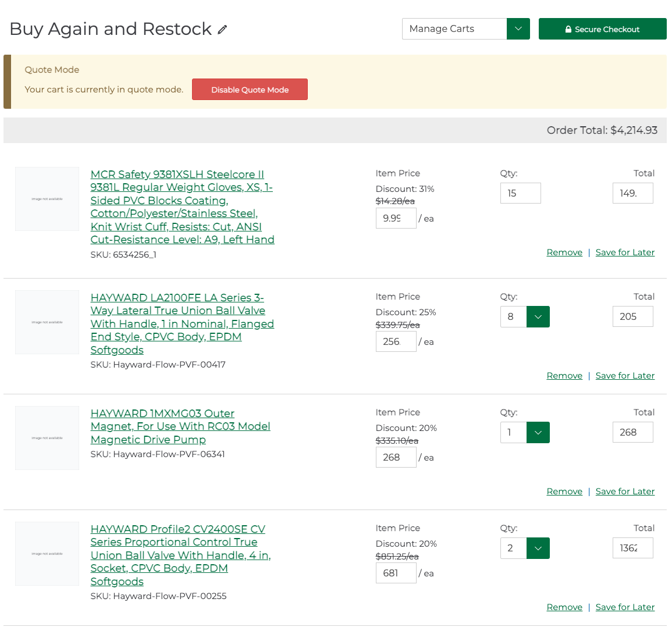Save MCR Safety gloves for later
The width and height of the screenshot is (672, 627).
625,252
